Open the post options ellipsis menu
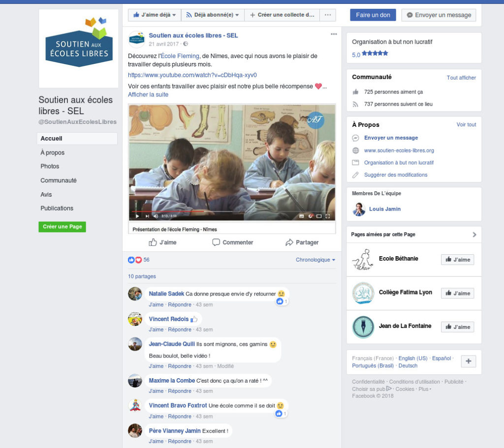The height and width of the screenshot is (448, 504). click(334, 34)
